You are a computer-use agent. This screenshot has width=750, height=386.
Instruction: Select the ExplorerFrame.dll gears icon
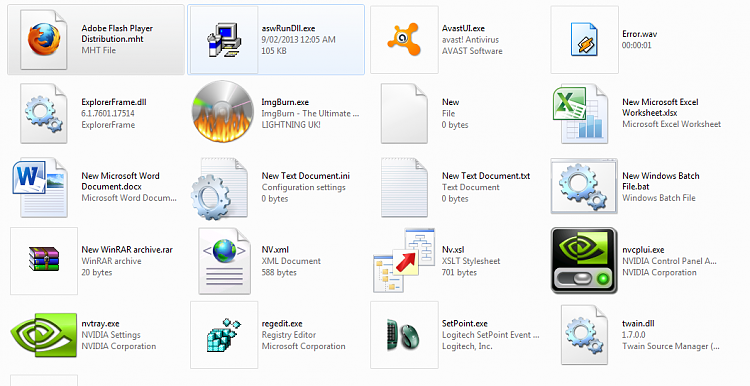(44, 113)
